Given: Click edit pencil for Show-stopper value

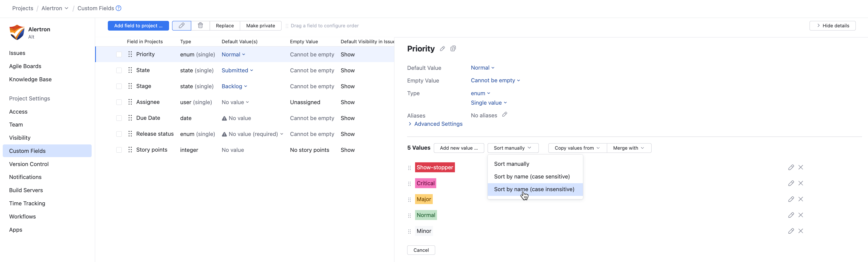Looking at the screenshot, I should (791, 168).
